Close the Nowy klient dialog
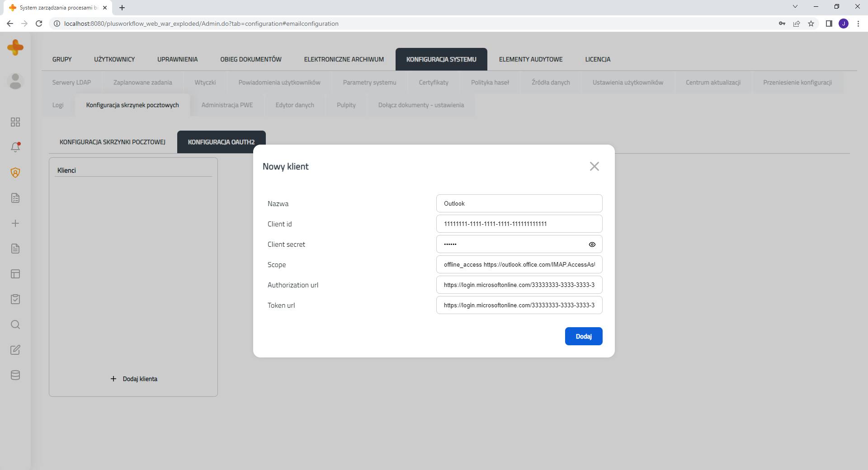The image size is (868, 470). coord(594,166)
